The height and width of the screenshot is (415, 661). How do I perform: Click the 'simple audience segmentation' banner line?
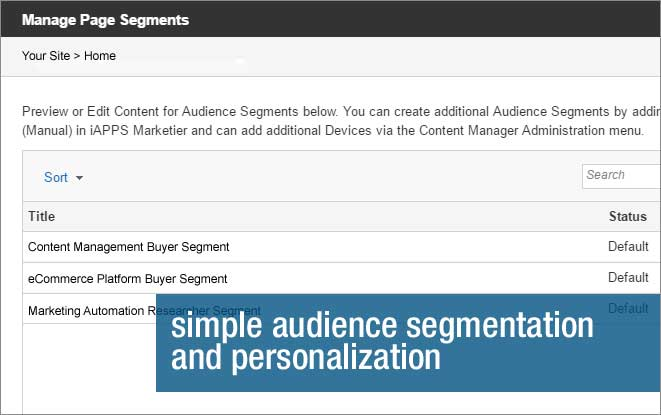tap(382, 325)
